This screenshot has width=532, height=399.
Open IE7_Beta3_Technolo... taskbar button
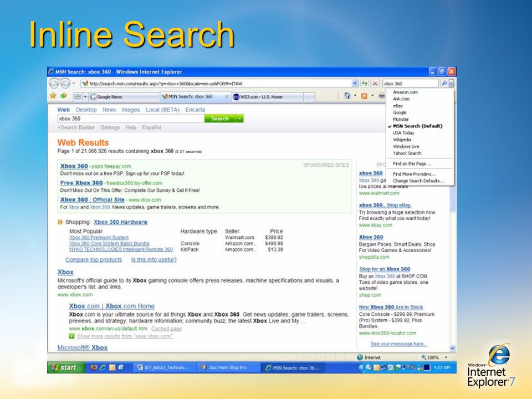[x=165, y=367]
